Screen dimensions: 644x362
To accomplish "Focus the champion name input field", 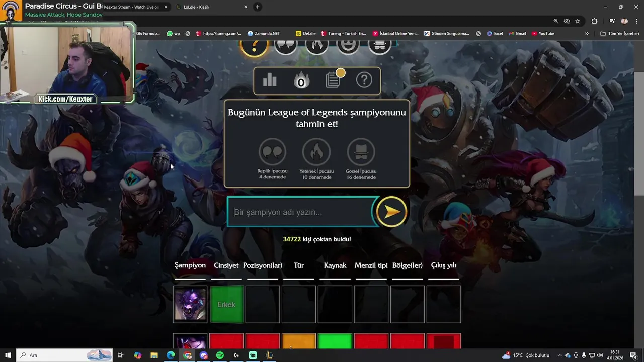I will [301, 212].
